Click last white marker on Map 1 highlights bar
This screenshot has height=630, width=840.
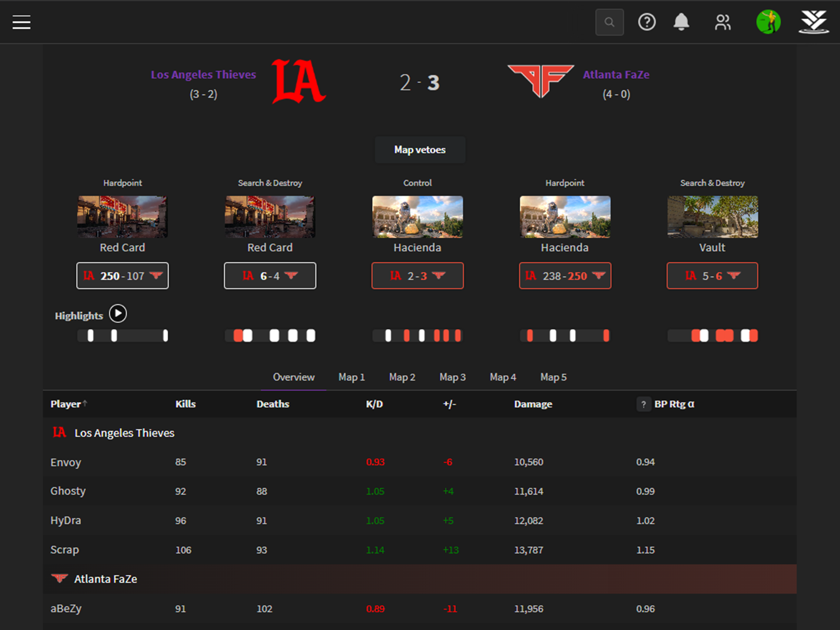165,336
